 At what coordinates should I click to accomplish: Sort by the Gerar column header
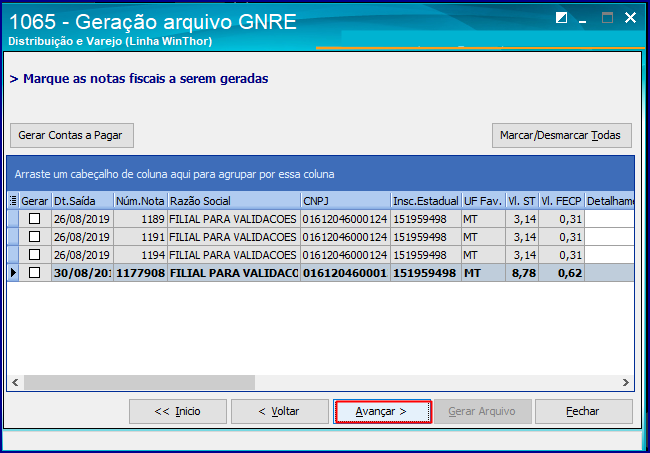(35, 201)
